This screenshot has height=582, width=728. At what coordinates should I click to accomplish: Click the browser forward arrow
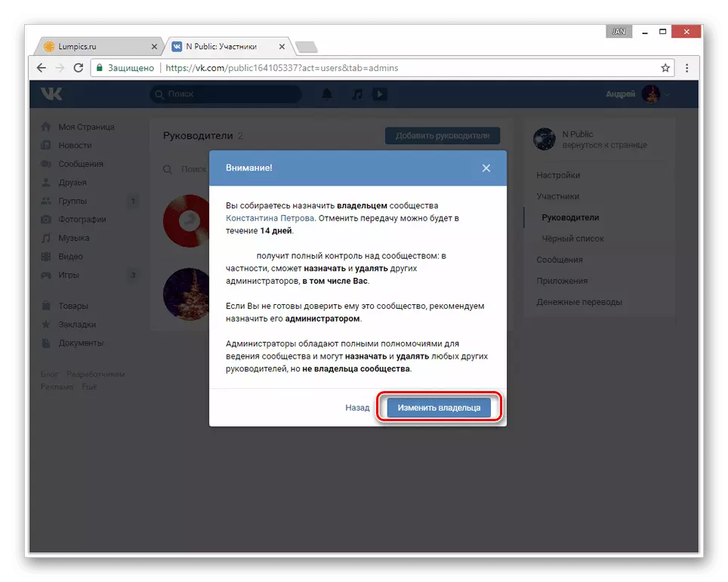click(x=60, y=68)
